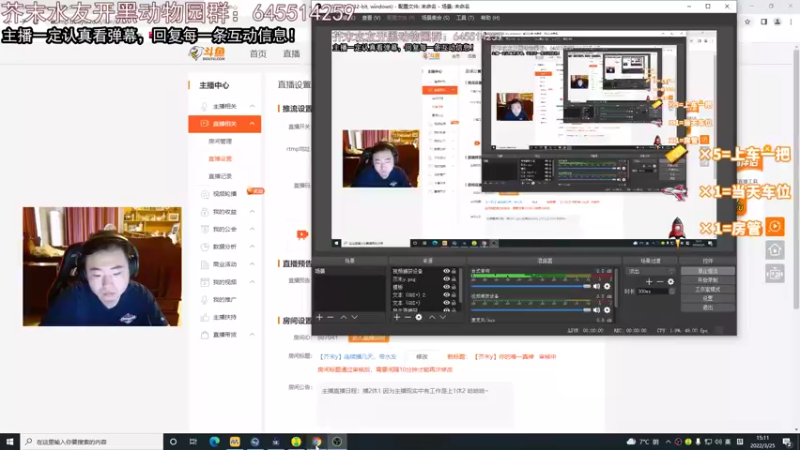The height and width of the screenshot is (450, 800).
Task: Hide the 文本 (GDI+) 2 source
Action: pos(446,295)
